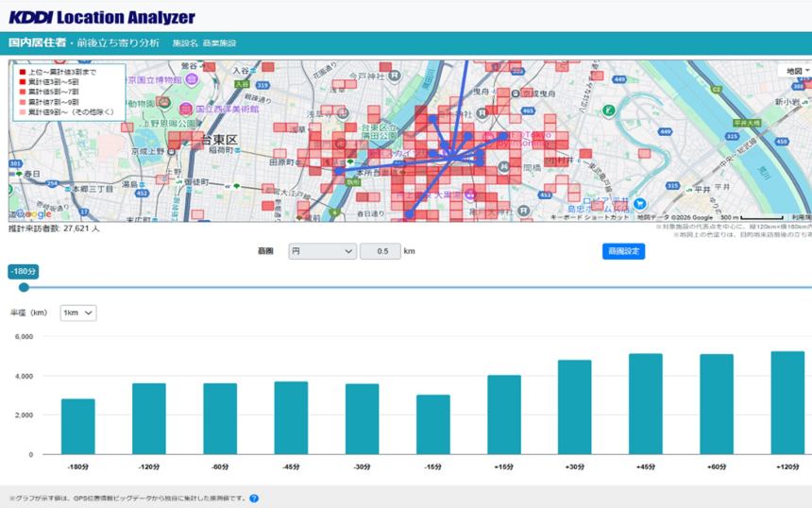The width and height of the screenshot is (812, 508).
Task: Click the blue shopping cart map icon
Action: click(x=640, y=204)
